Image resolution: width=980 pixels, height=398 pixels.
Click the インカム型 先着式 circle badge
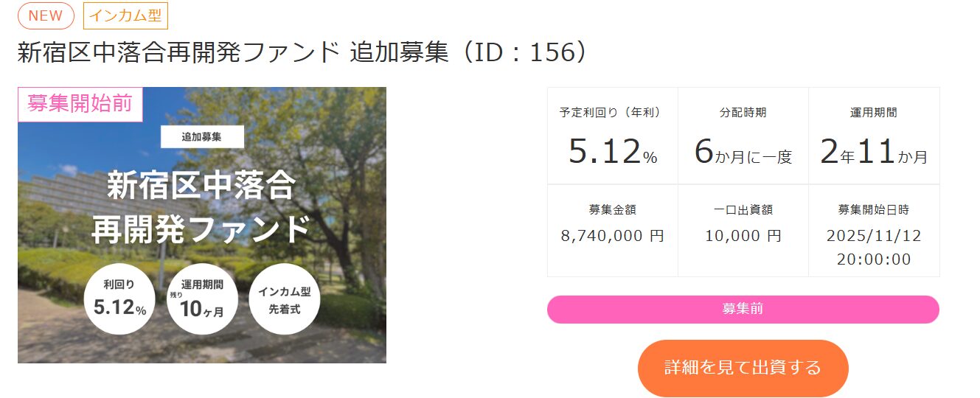pyautogui.click(x=284, y=299)
